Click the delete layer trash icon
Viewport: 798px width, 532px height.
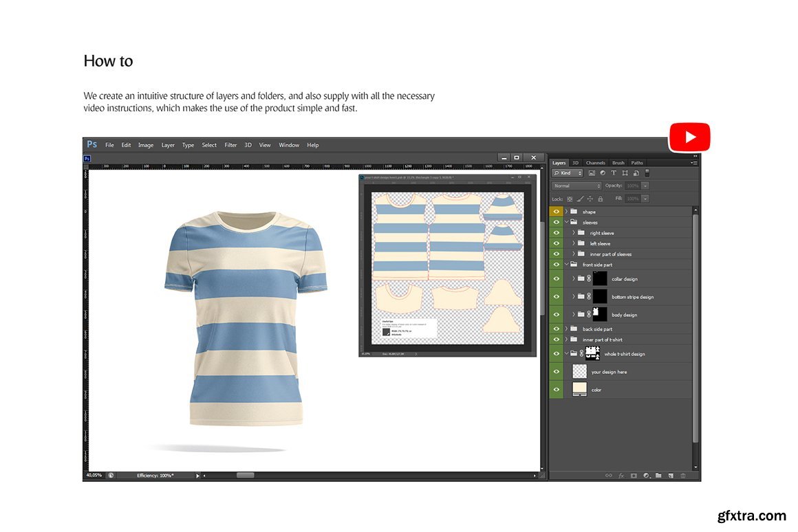click(682, 475)
